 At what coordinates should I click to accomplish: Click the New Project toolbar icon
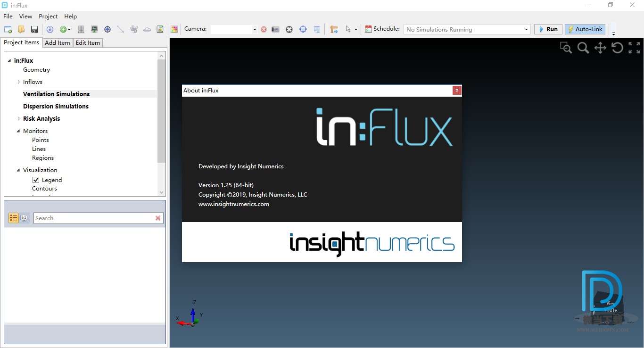(8, 29)
